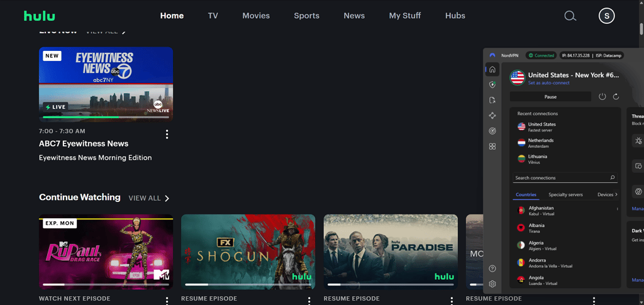
Task: Open the Hubs menu item
Action: 455,16
